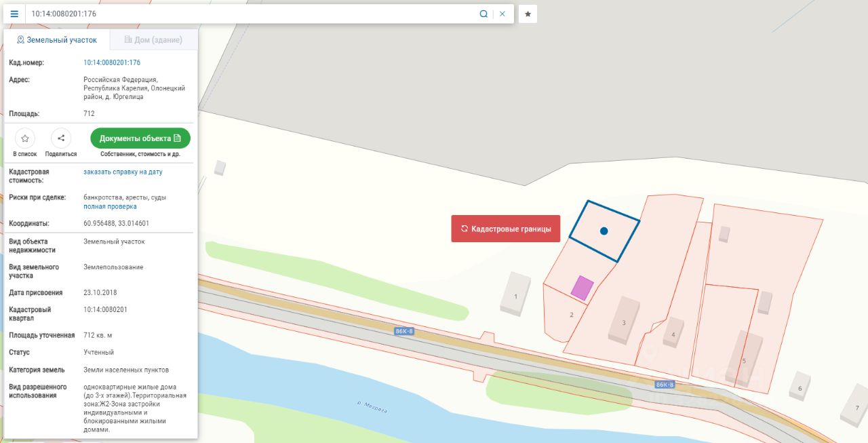Add parcel to list with star icon
868x443 pixels.
tap(25, 138)
